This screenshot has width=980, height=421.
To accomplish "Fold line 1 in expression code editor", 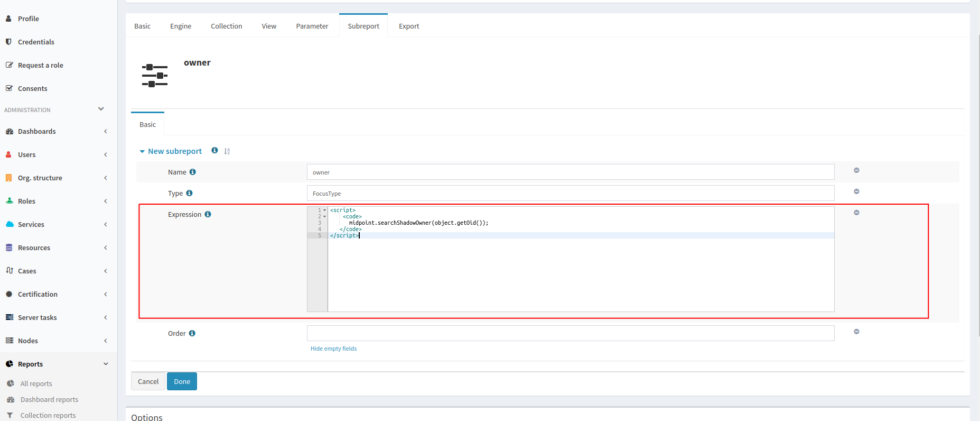I will pyautogui.click(x=324, y=210).
